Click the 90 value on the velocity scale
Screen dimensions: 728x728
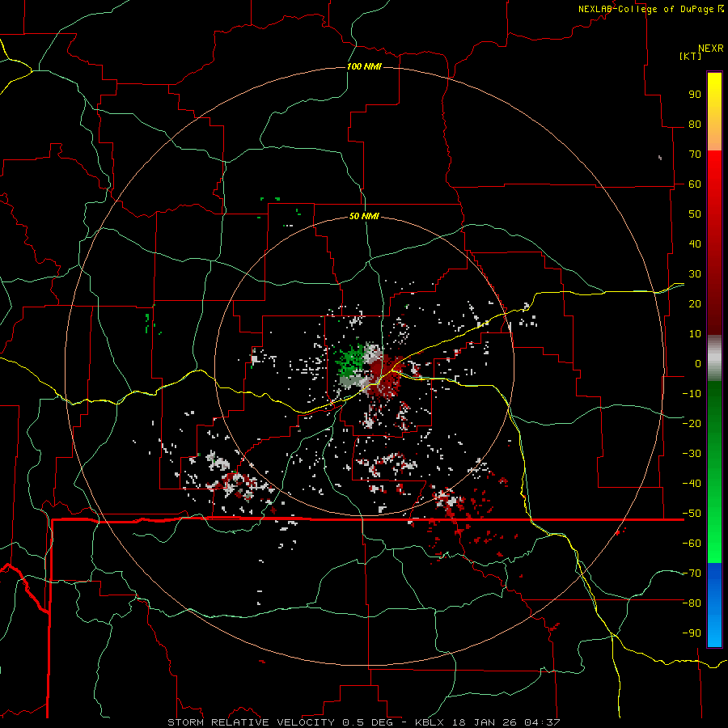pyautogui.click(x=695, y=95)
